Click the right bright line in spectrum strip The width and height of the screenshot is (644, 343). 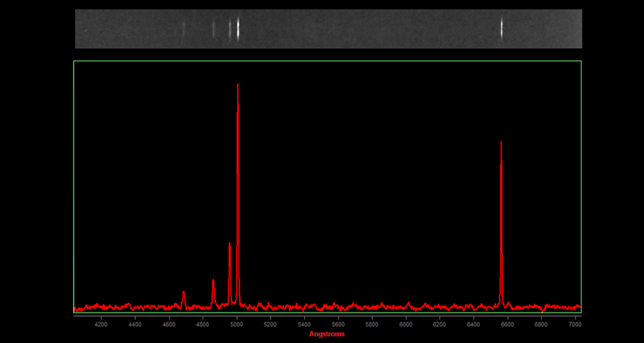click(x=501, y=29)
